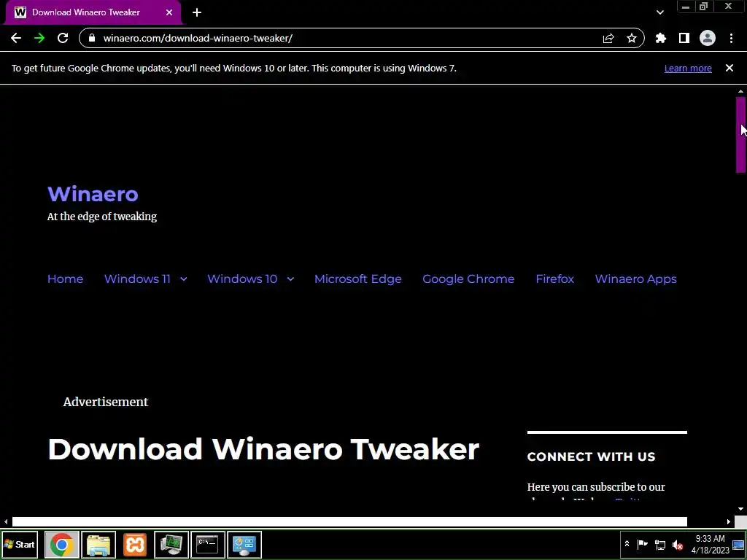
Task: Open the Winaero Apps menu item
Action: pos(635,279)
